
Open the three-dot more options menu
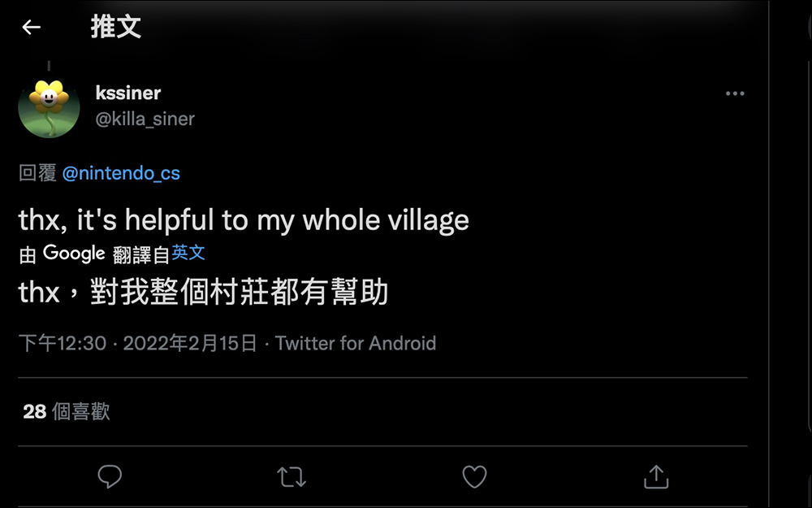coord(735,93)
